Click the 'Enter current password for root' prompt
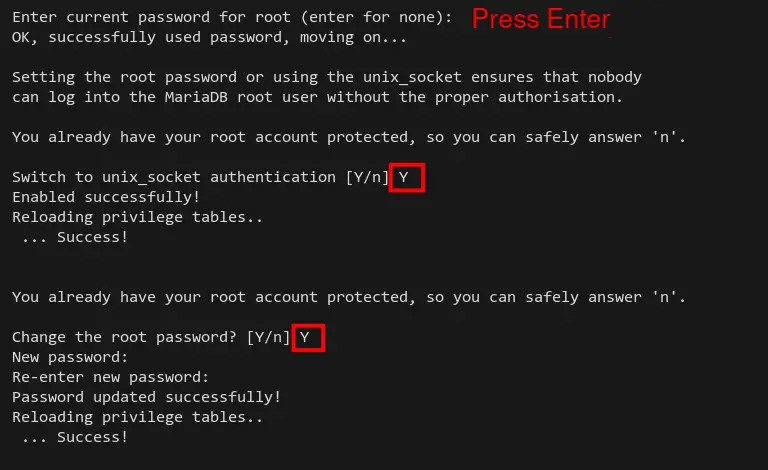 tap(232, 18)
